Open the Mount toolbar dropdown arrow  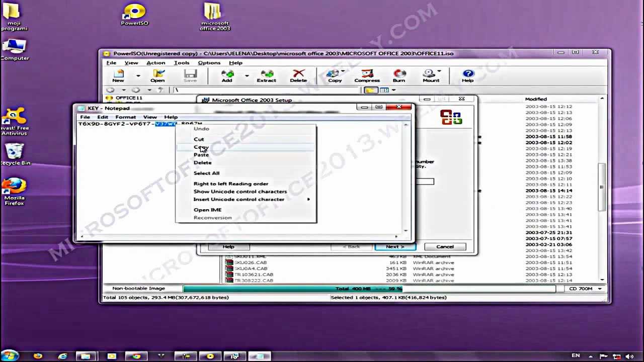tap(439, 72)
